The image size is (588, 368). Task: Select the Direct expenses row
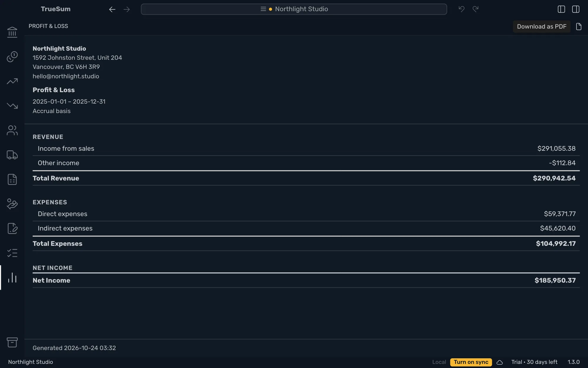tap(306, 214)
